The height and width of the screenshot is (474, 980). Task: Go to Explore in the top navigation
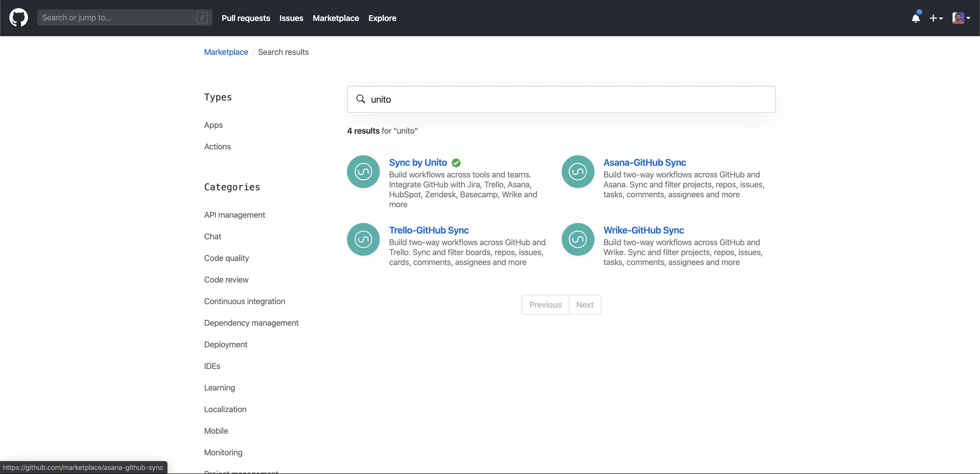click(x=382, y=18)
